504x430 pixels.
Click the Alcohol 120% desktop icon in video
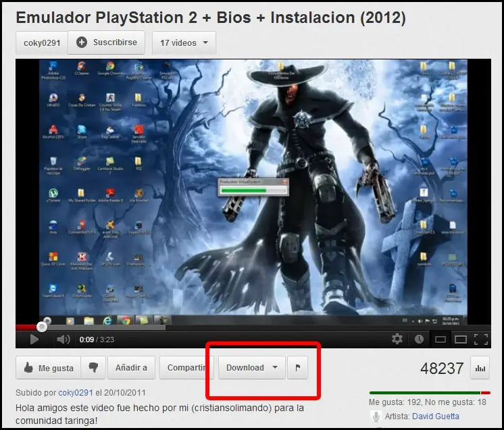53,132
